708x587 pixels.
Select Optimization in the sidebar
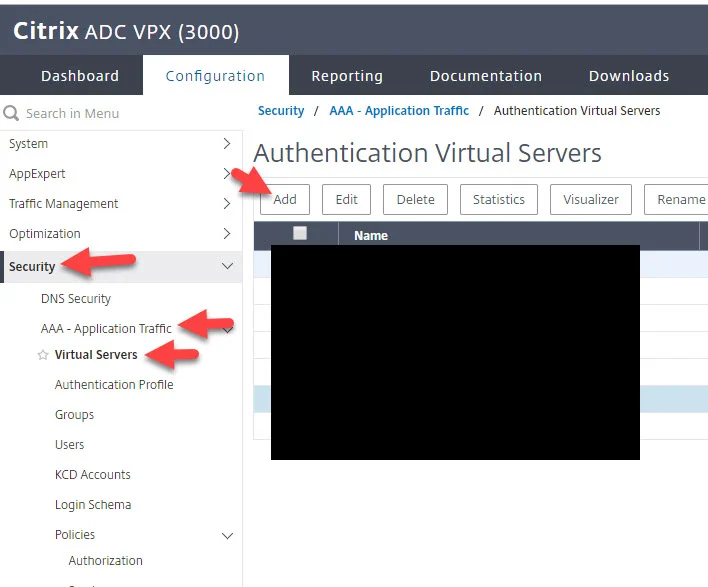(45, 234)
